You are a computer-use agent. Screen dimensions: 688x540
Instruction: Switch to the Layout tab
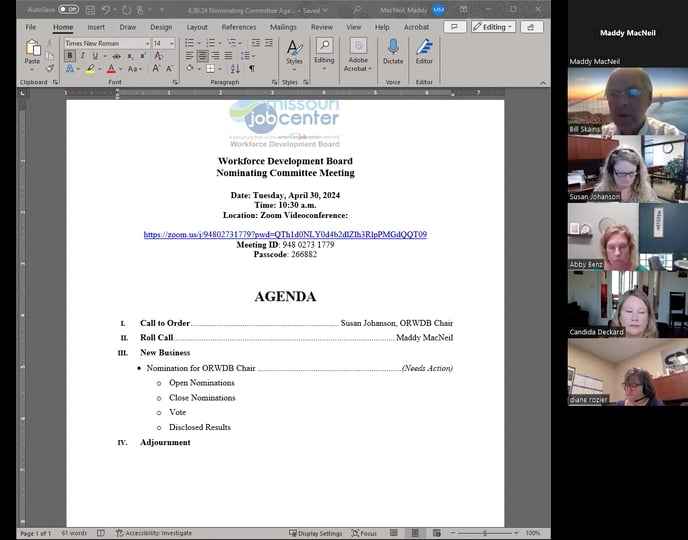[197, 27]
